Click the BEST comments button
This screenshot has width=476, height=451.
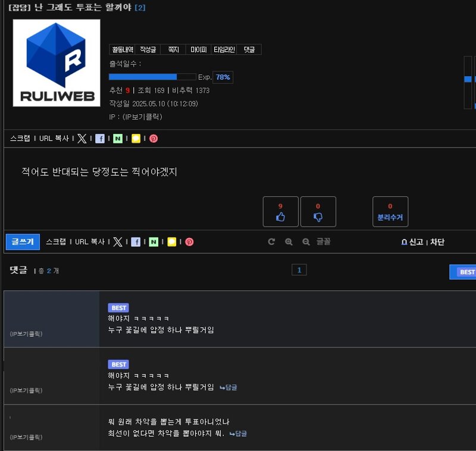point(463,272)
